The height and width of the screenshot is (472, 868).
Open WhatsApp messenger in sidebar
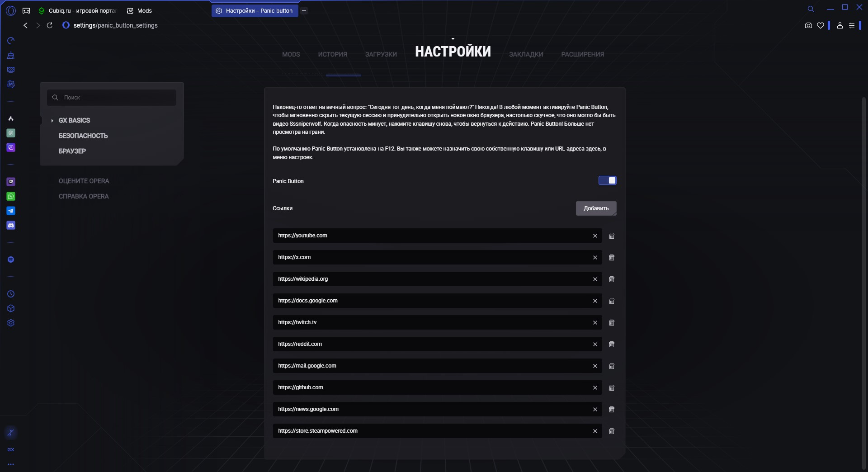(11, 196)
